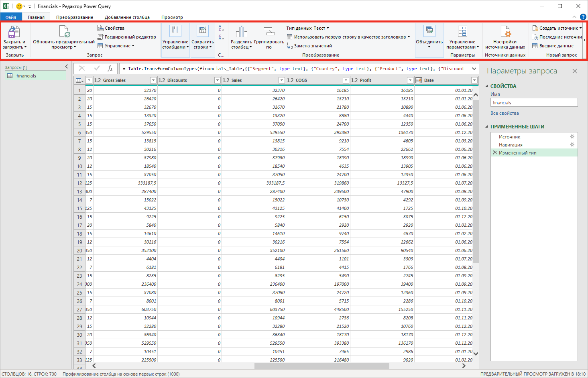This screenshot has width=588, height=378.
Task: Collapse the ПРИМЕНЕННЫЕ ШАГИ section
Action: tap(487, 126)
